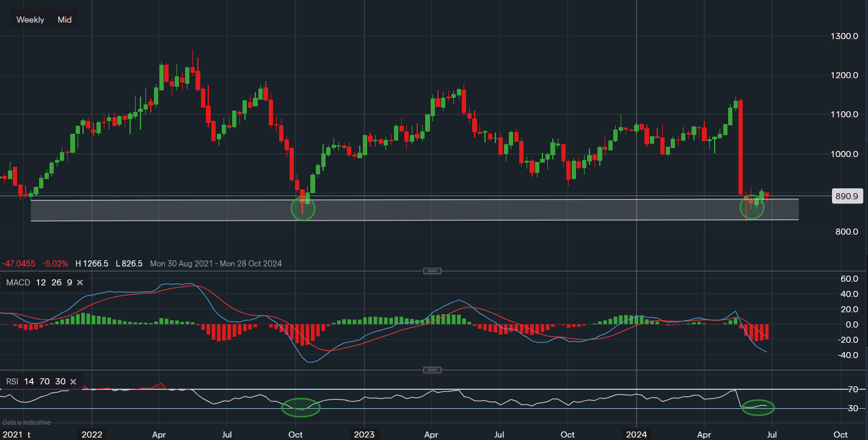Screen dimensions: 868x440
Task: Open the MACD indicator settings label
Action: coord(17,282)
